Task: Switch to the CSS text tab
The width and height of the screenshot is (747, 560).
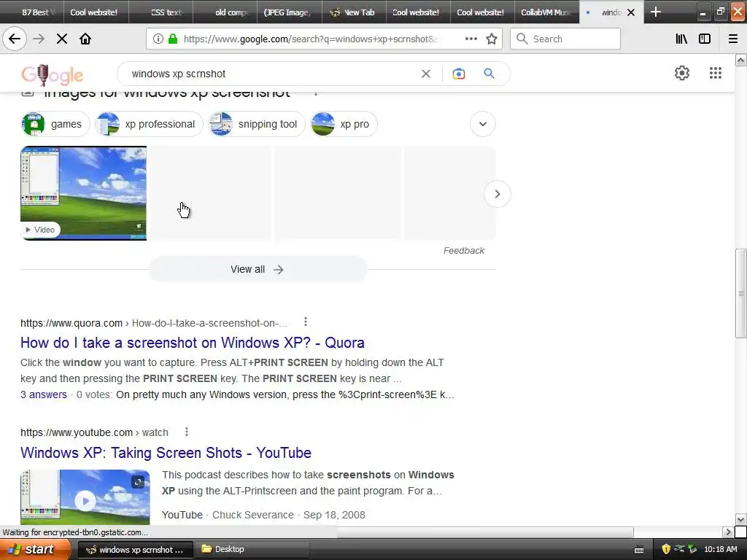Action: click(x=161, y=12)
